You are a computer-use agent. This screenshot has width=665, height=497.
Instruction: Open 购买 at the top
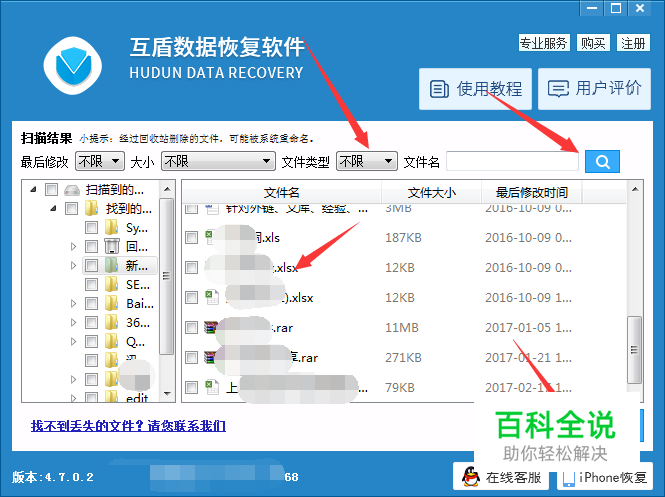(x=593, y=43)
